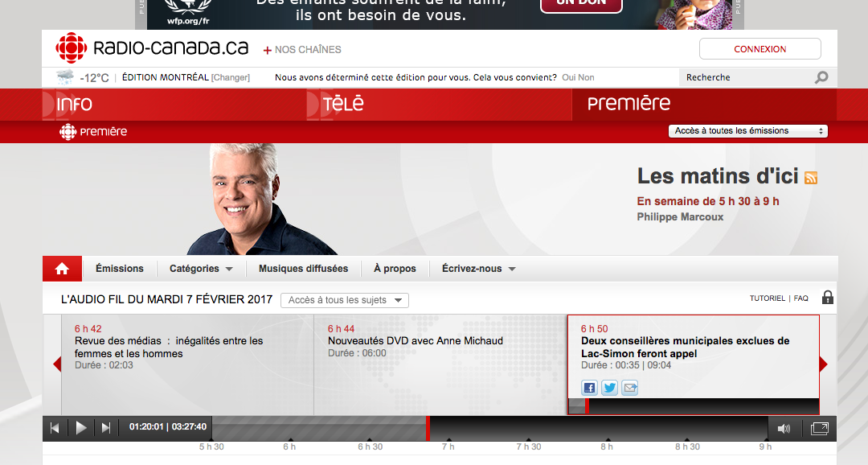868x465 pixels.
Task: Click the CONNEXION button
Action: 760,49
